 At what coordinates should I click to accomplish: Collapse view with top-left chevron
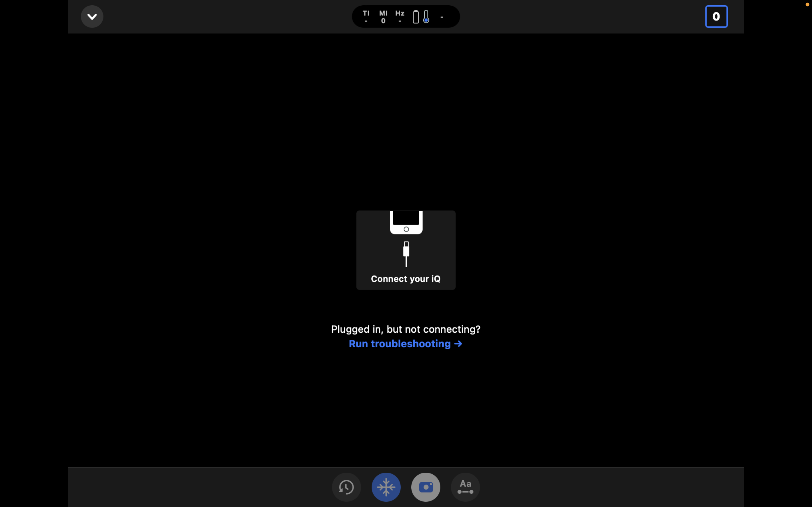point(92,16)
